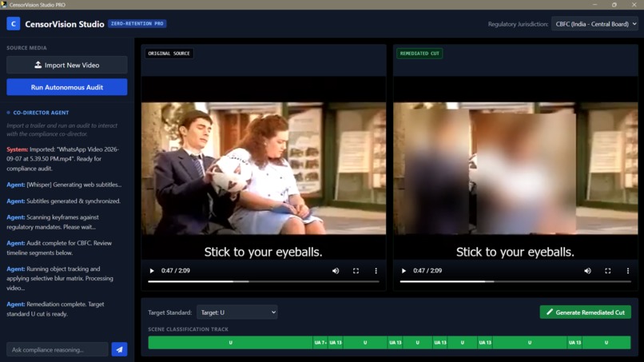Open the Regulatory Jurisdiction dropdown
The height and width of the screenshot is (362, 644).
click(x=594, y=24)
